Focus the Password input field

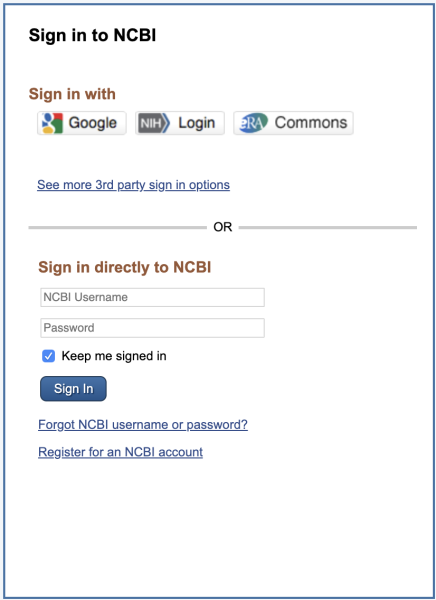[152, 328]
